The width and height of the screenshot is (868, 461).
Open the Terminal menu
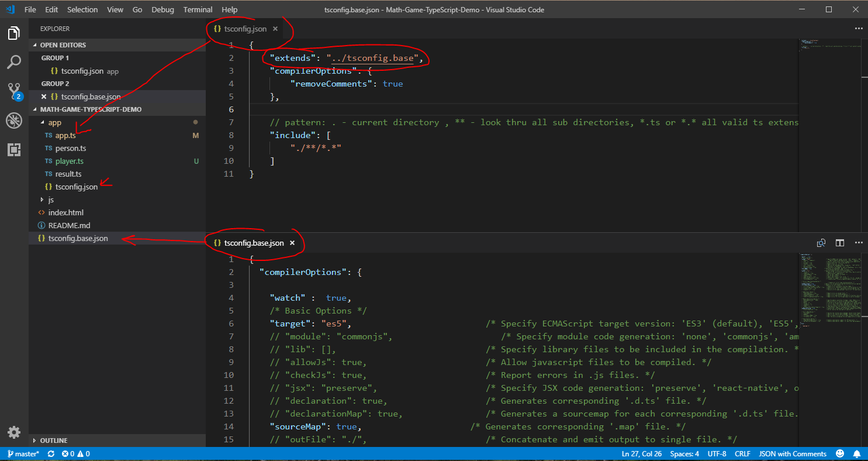pyautogui.click(x=198, y=9)
